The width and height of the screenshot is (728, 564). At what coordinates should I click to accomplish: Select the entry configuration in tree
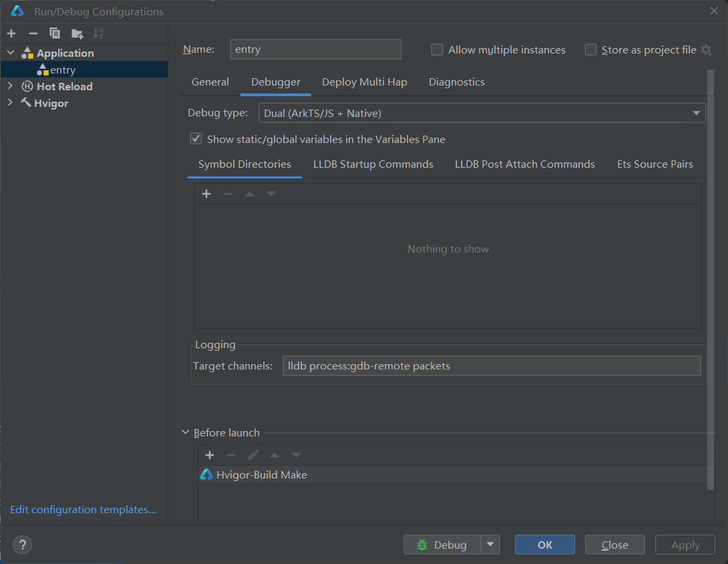click(x=84, y=69)
